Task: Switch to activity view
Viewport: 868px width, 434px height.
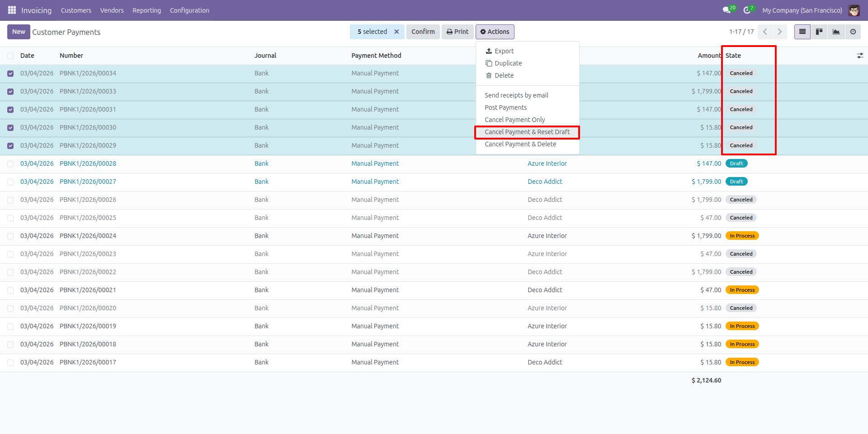Action: [x=853, y=32]
